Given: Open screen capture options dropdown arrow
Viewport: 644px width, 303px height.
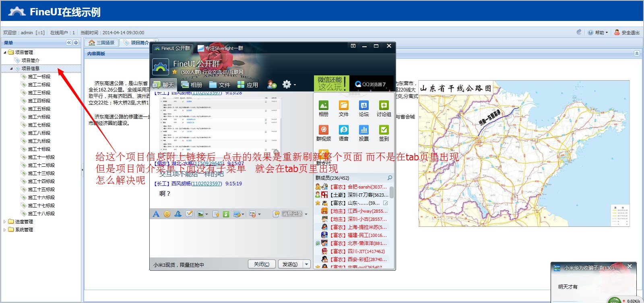Looking at the screenshot, I should pyautogui.click(x=243, y=214).
